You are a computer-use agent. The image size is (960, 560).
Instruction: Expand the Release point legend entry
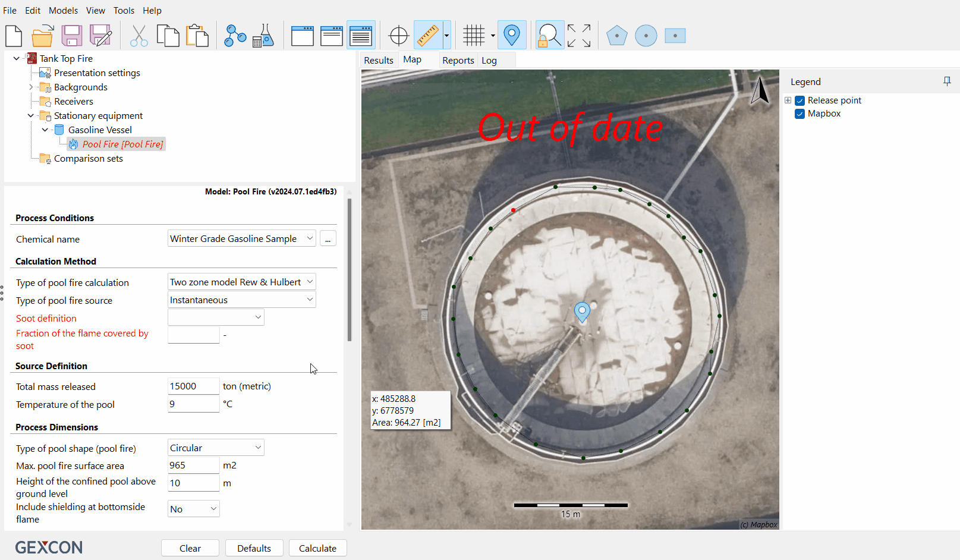click(x=788, y=100)
